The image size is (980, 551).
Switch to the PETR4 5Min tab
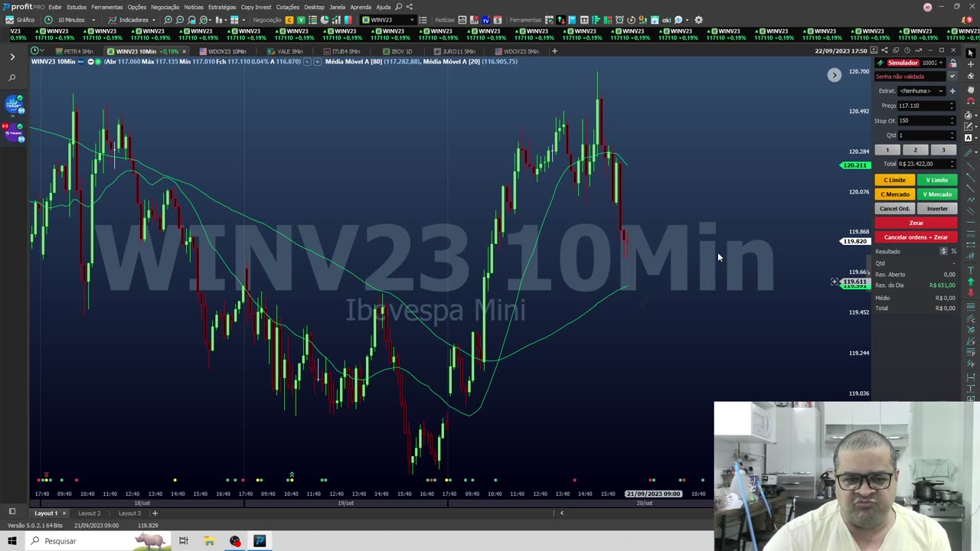point(74,51)
